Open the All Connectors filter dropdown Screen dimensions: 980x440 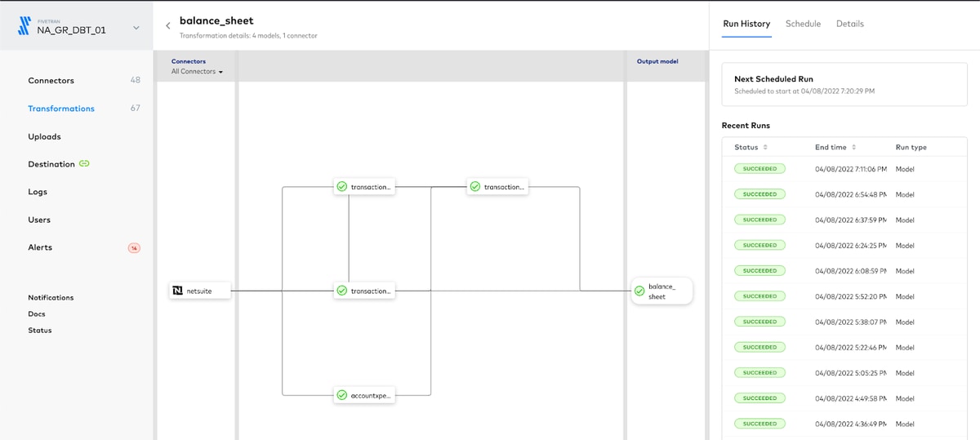pos(197,72)
